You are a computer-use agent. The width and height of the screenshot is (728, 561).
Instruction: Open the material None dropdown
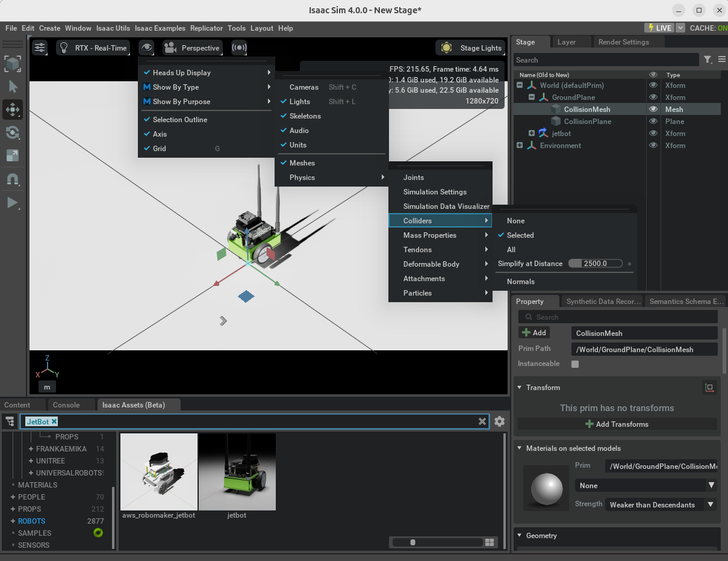click(646, 486)
